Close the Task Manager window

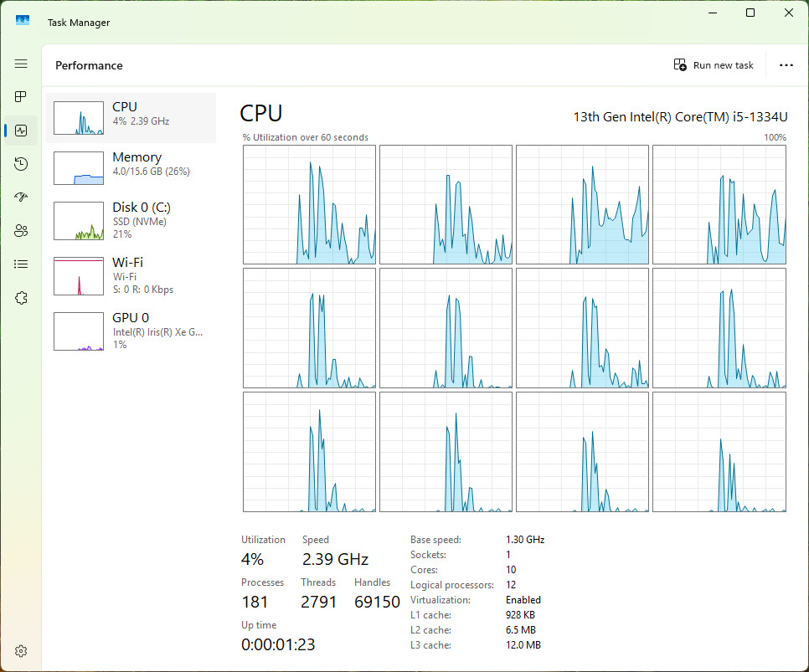(789, 13)
